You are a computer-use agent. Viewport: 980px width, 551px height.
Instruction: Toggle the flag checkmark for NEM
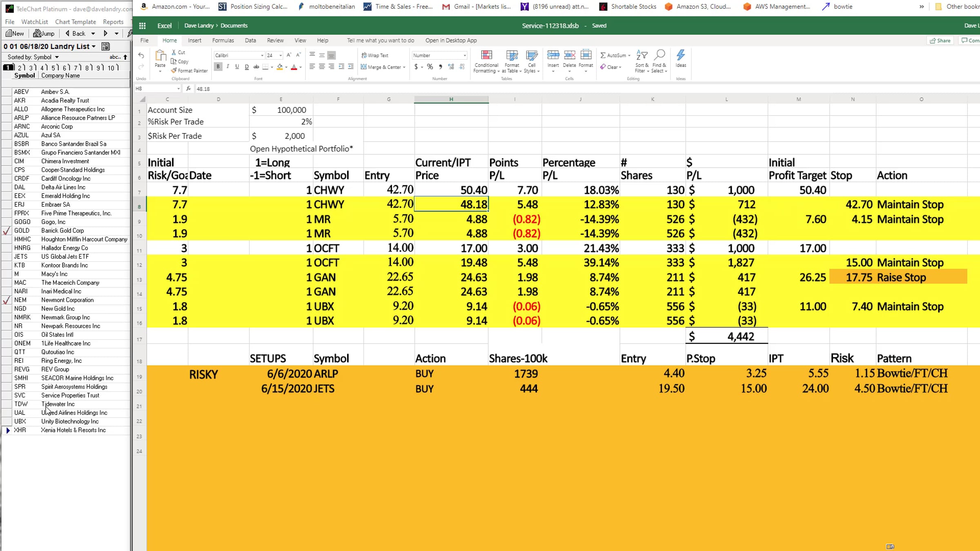coord(7,300)
